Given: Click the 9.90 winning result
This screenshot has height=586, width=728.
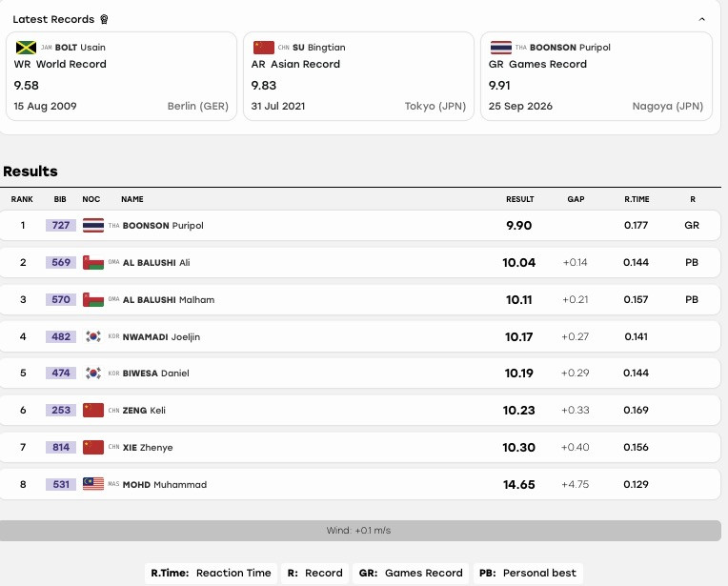Looking at the screenshot, I should 519,226.
